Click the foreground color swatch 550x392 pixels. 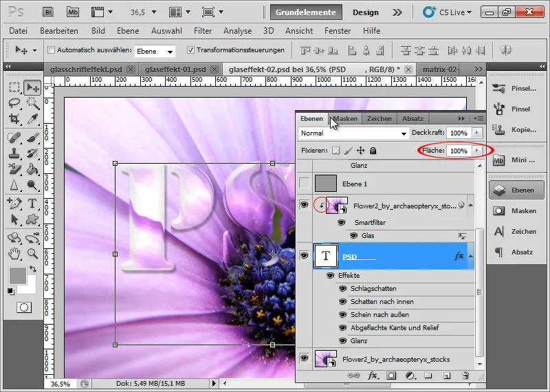(18, 276)
